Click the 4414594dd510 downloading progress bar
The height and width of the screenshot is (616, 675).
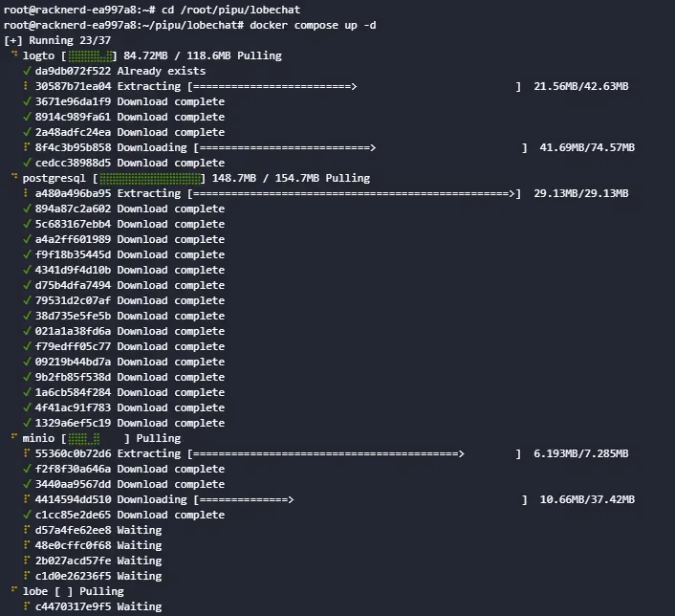point(360,499)
